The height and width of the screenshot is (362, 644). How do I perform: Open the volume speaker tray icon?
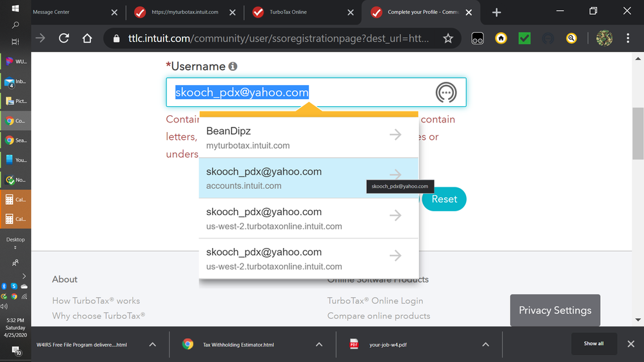click(x=4, y=306)
